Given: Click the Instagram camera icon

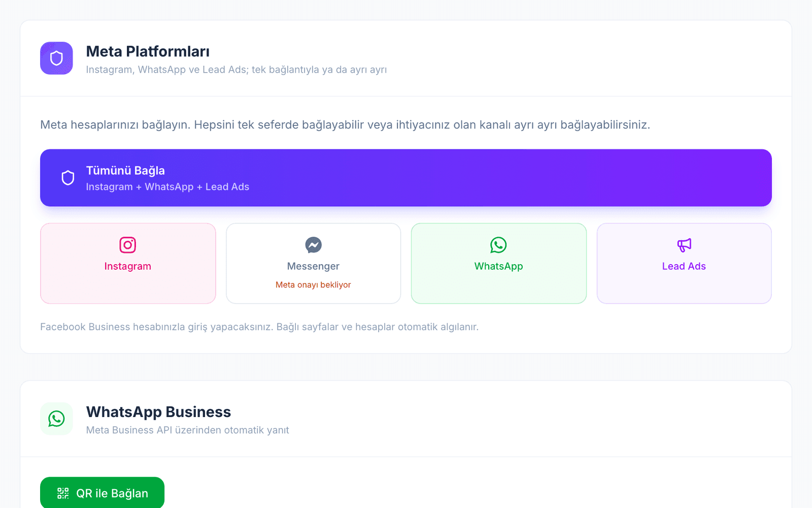Looking at the screenshot, I should coord(128,245).
